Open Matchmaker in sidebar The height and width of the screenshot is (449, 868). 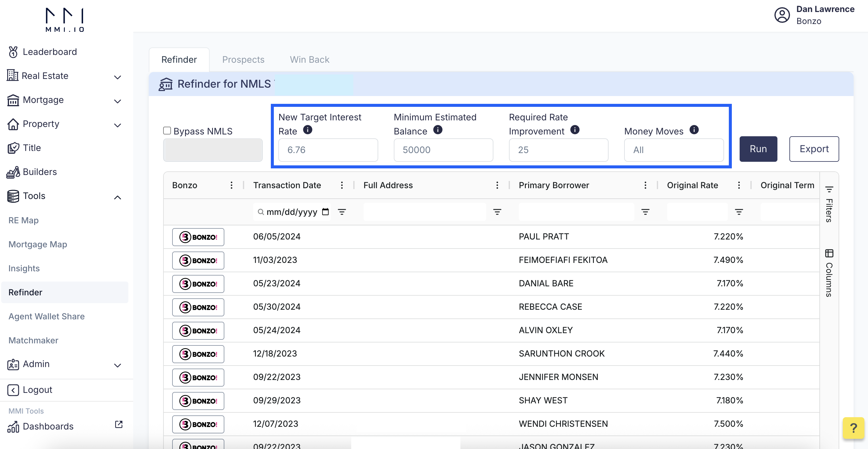[33, 340]
